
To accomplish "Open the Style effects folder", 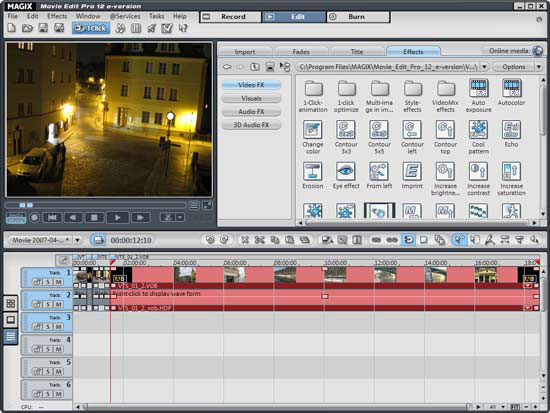I will (x=412, y=95).
